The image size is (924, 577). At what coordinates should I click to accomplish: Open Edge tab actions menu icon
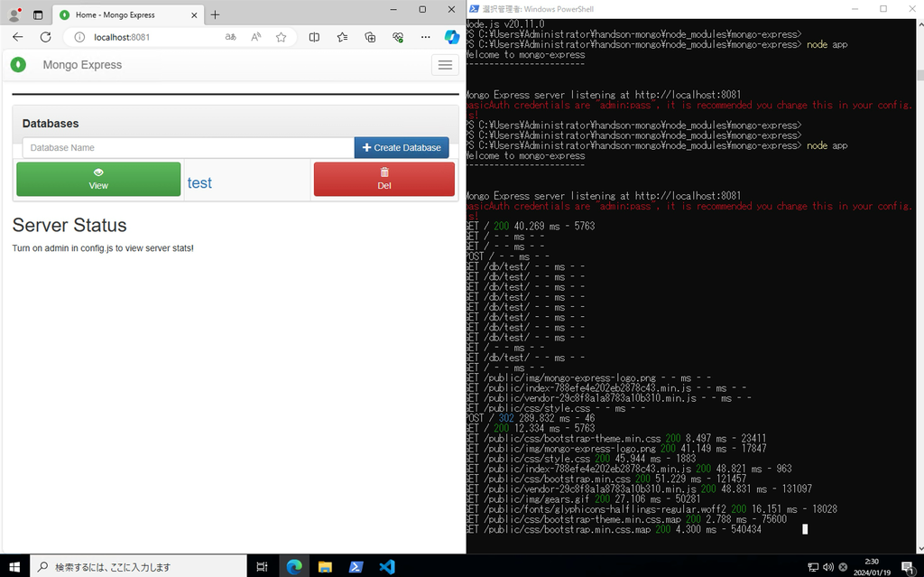(38, 14)
